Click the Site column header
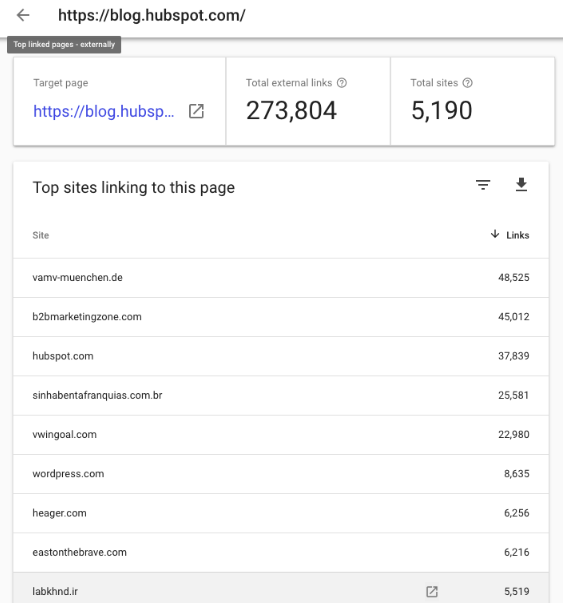Image resolution: width=563 pixels, height=603 pixels. point(41,235)
